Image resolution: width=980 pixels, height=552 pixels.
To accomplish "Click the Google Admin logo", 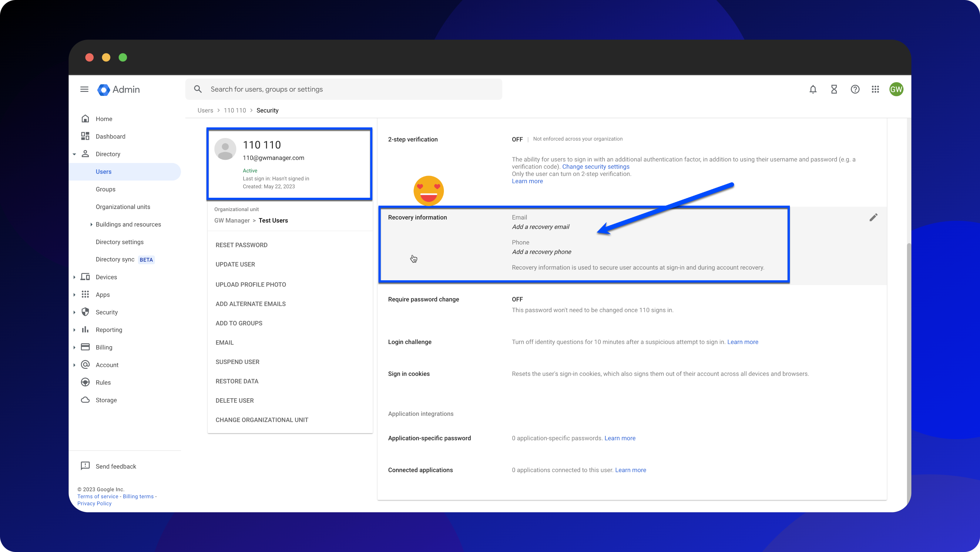I will [x=118, y=89].
